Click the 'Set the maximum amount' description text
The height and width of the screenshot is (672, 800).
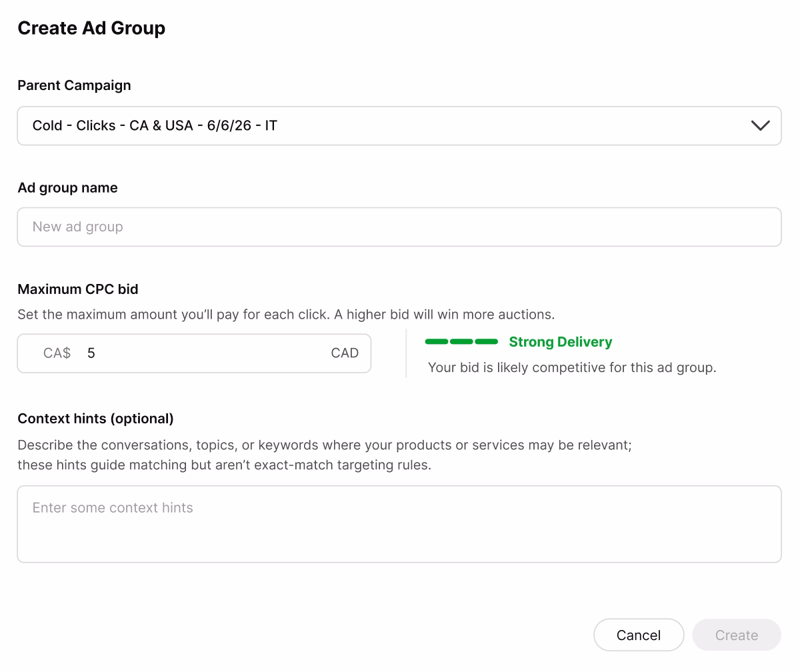coord(286,314)
